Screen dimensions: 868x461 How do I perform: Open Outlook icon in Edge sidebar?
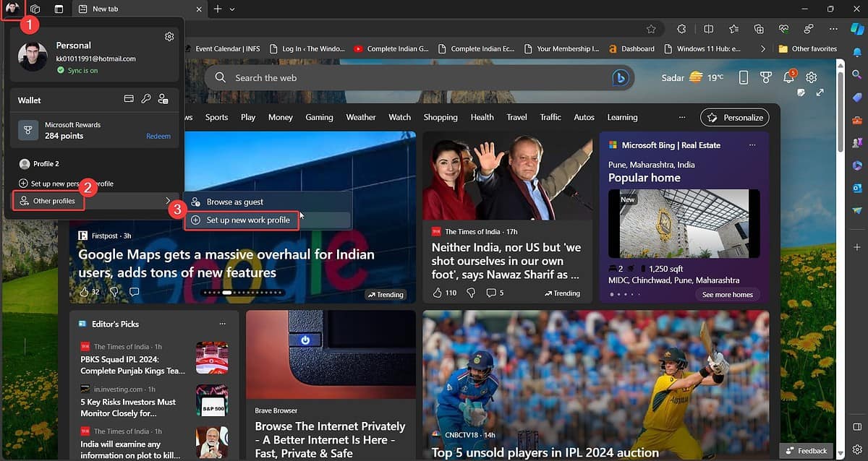857,188
